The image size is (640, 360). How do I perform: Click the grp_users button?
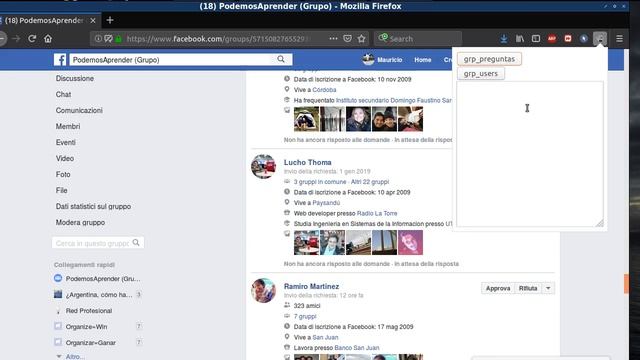pos(481,73)
